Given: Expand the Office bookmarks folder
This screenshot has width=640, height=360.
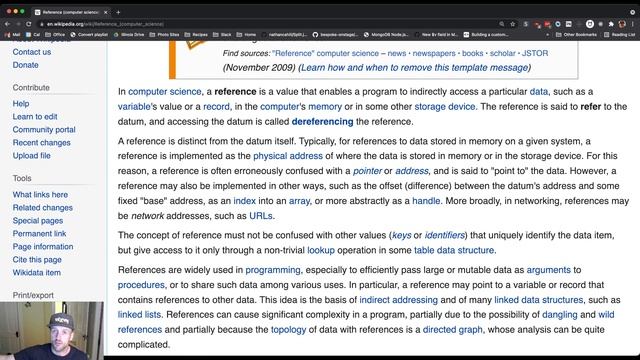Looking at the screenshot, I should coord(55,35).
